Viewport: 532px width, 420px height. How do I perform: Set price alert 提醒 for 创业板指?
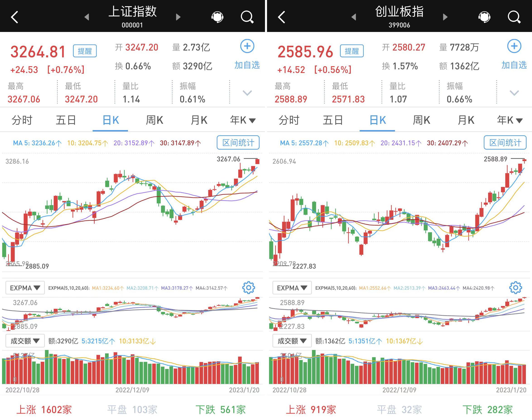click(352, 51)
